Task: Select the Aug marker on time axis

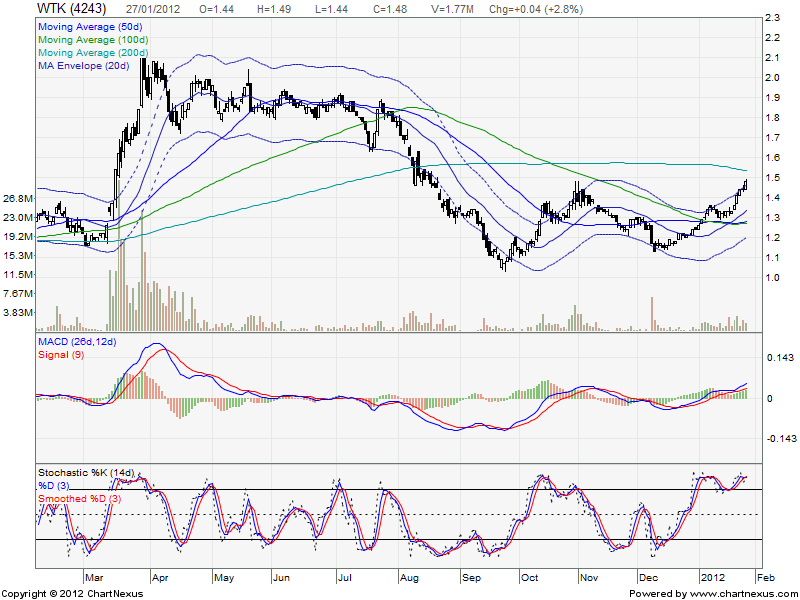Action: pos(408,578)
